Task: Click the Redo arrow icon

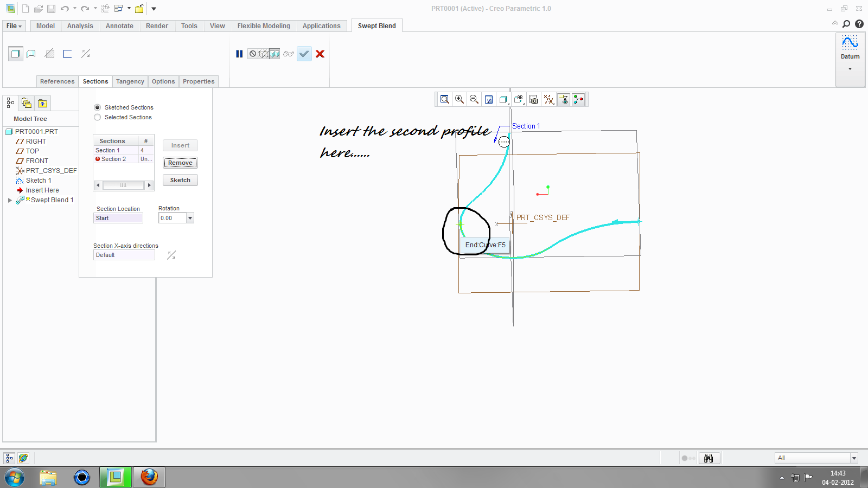Action: [85, 9]
